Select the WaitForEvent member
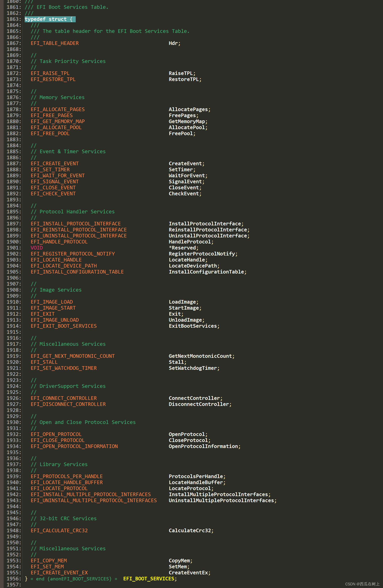 [x=187, y=175]
